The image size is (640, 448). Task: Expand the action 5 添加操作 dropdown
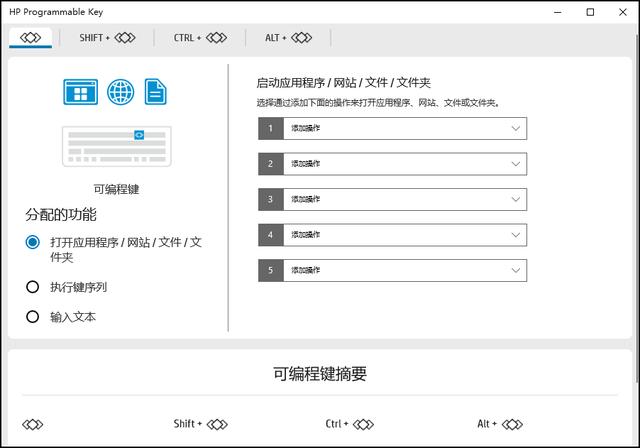[x=404, y=270]
